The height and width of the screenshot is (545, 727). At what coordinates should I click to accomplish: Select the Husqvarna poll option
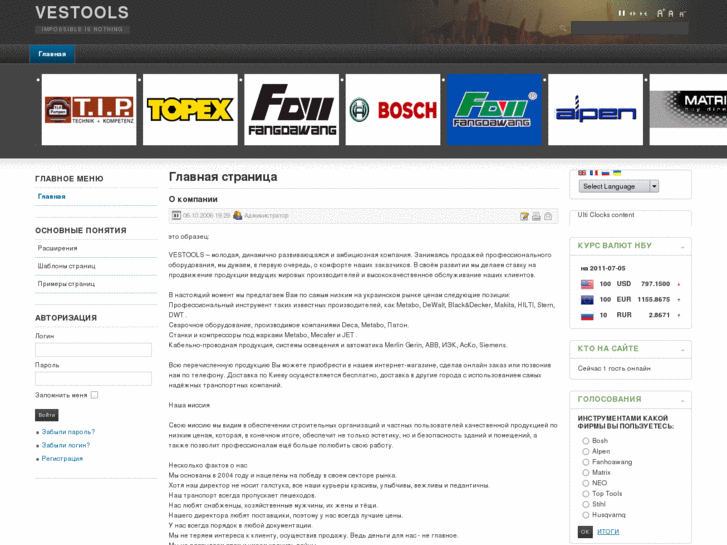[586, 515]
